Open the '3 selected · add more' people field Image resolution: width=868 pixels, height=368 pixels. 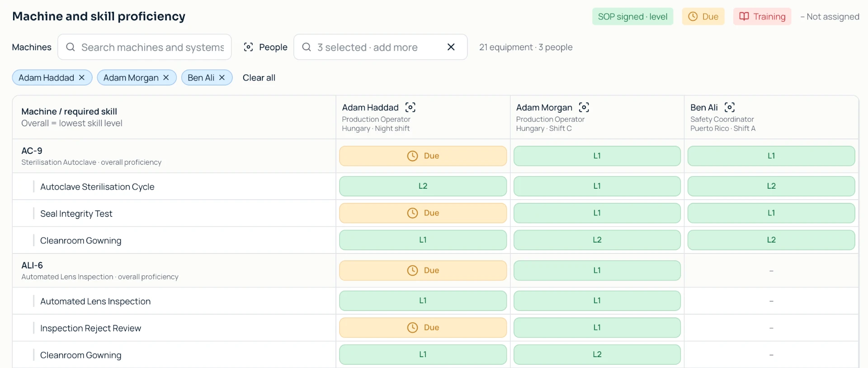coord(381,47)
